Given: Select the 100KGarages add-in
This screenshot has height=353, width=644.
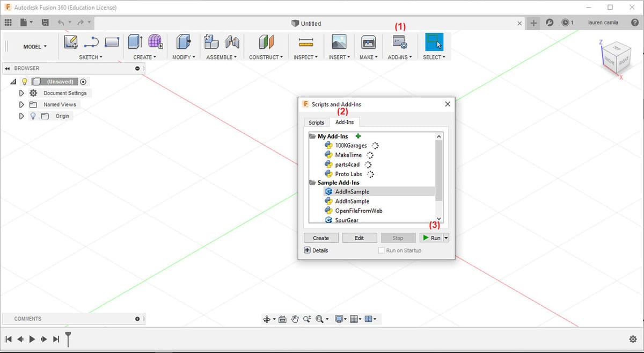Looking at the screenshot, I should pyautogui.click(x=351, y=146).
